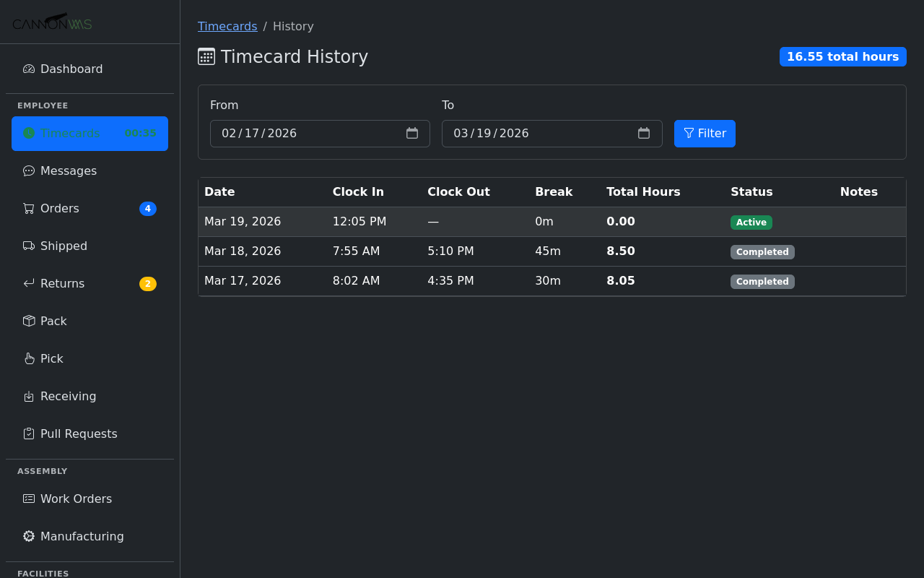
Task: Click the Returns arrow icon
Action: tap(28, 283)
